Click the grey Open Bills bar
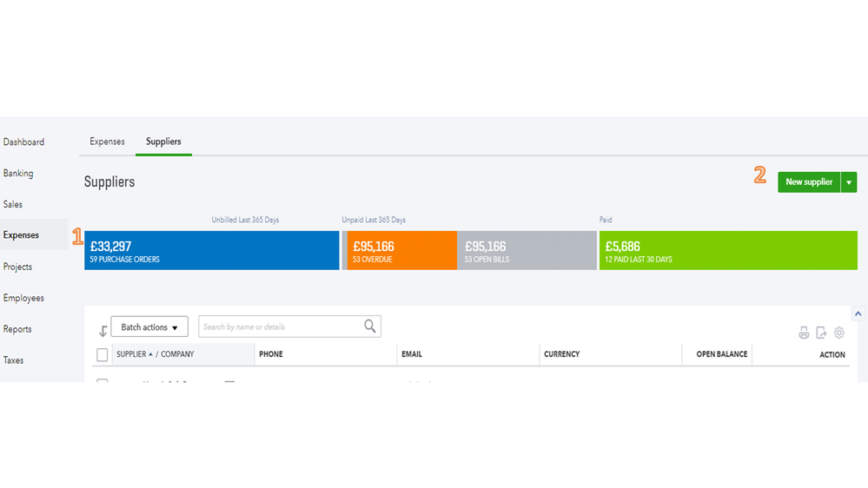Viewport: 868px width, 488px height. pyautogui.click(x=527, y=251)
